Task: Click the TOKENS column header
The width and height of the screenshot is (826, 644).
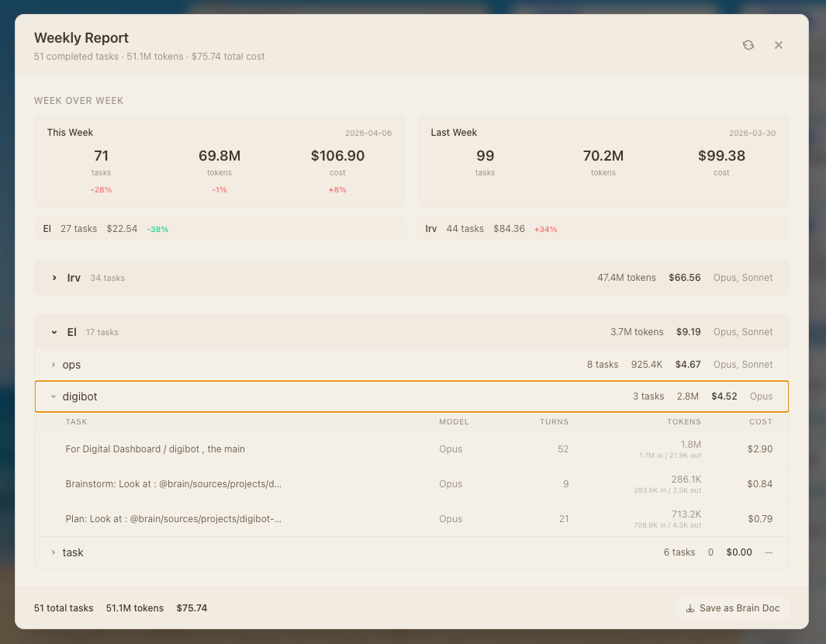Action: 684,421
